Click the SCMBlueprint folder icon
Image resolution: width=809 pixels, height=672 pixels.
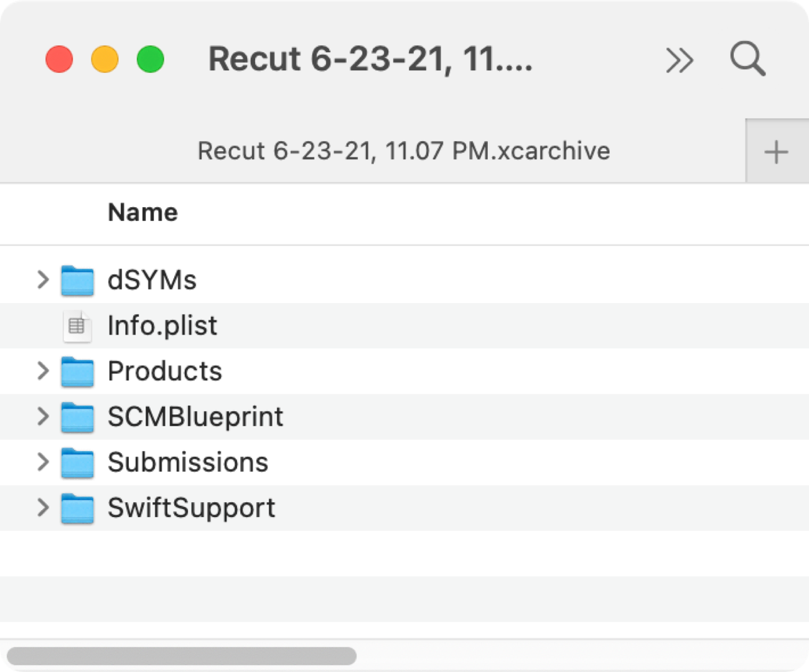77,417
